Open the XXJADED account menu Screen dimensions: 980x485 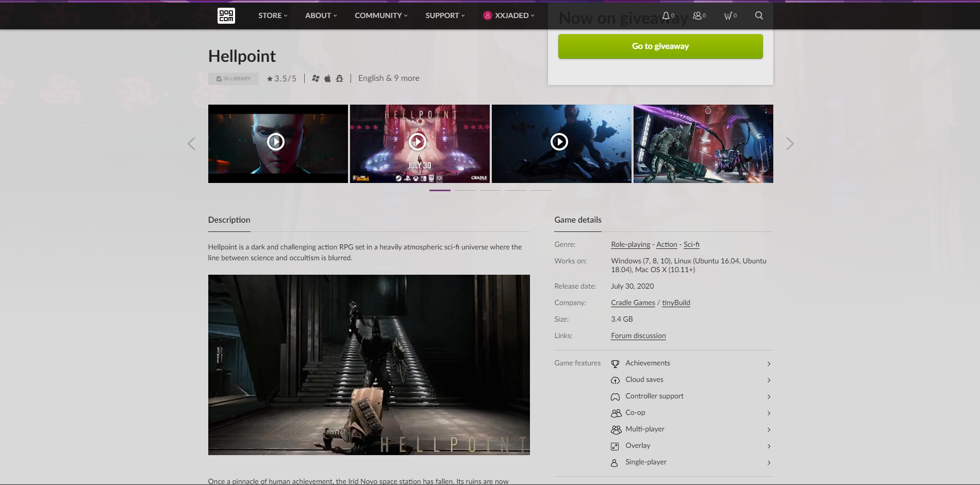pyautogui.click(x=509, y=15)
